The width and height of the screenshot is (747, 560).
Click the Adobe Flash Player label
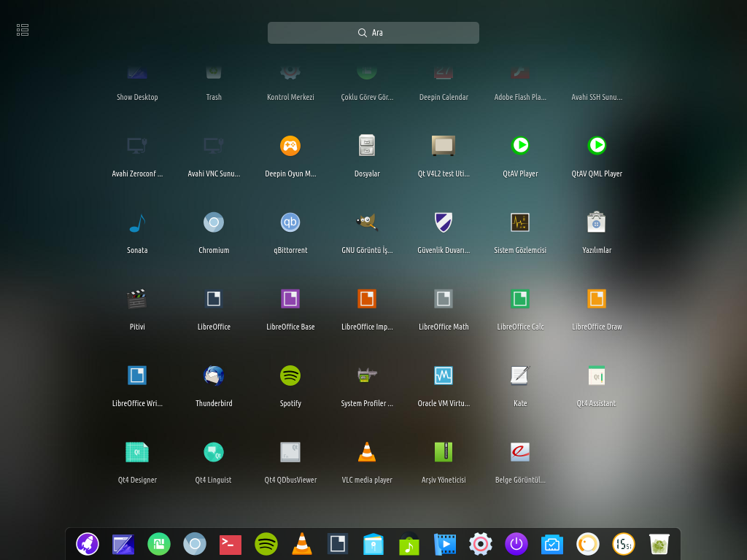pyautogui.click(x=520, y=97)
